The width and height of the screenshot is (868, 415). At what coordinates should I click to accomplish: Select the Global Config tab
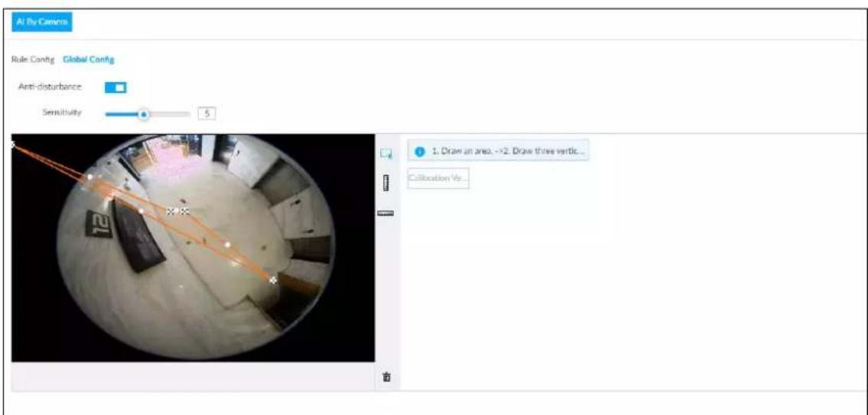point(89,60)
